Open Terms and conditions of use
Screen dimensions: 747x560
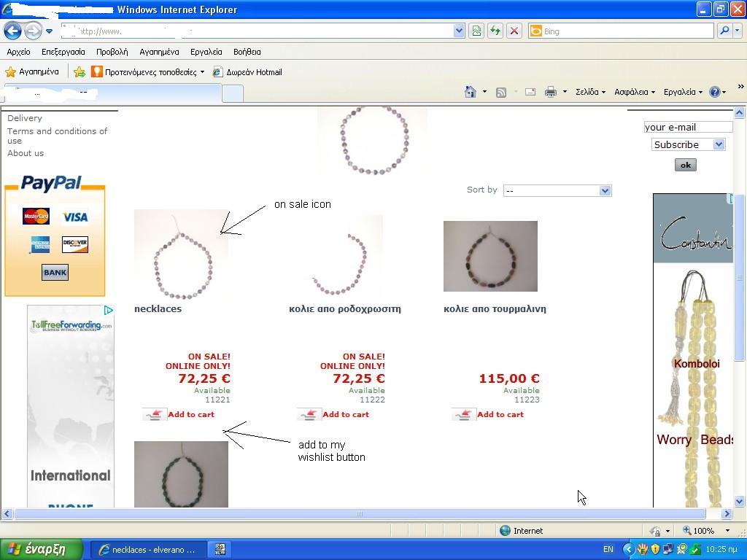coord(57,136)
